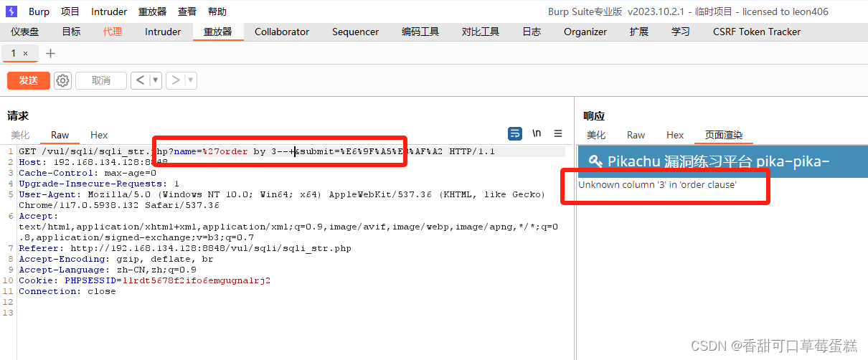Go back to previous request with < arrow
The height and width of the screenshot is (360, 868).
click(x=140, y=80)
